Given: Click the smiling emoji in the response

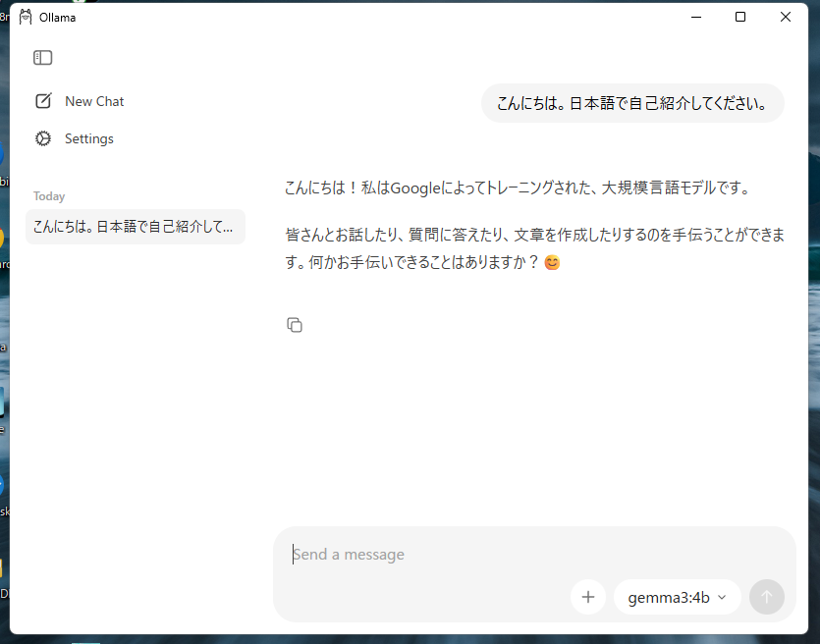Looking at the screenshot, I should point(552,263).
